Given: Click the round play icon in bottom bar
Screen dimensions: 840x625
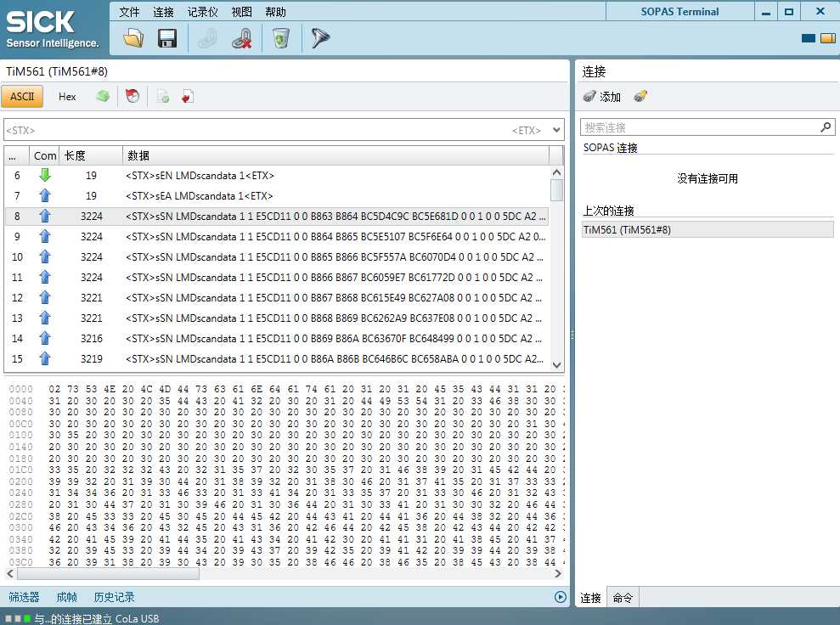Looking at the screenshot, I should pos(561,597).
